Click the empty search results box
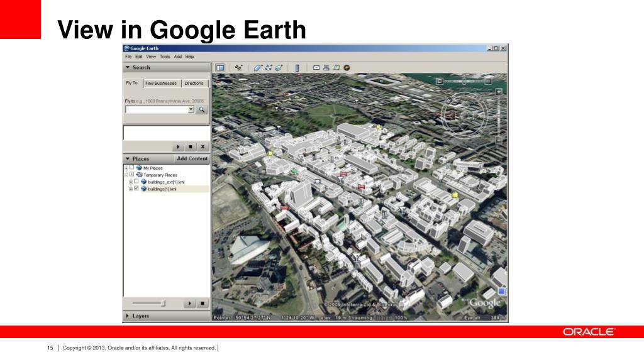The image size is (644, 362). (x=167, y=133)
